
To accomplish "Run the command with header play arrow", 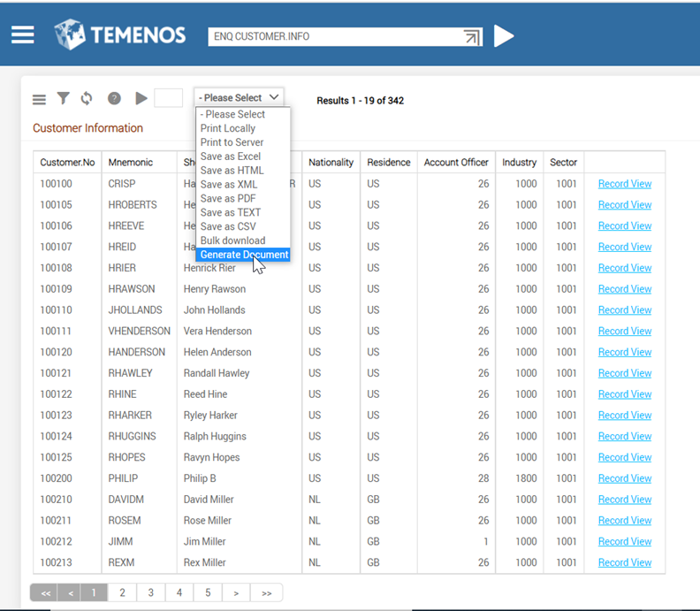I will pyautogui.click(x=504, y=36).
